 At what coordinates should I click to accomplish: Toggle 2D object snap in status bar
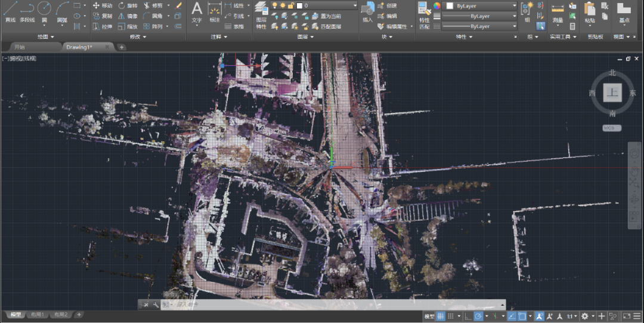(522, 316)
